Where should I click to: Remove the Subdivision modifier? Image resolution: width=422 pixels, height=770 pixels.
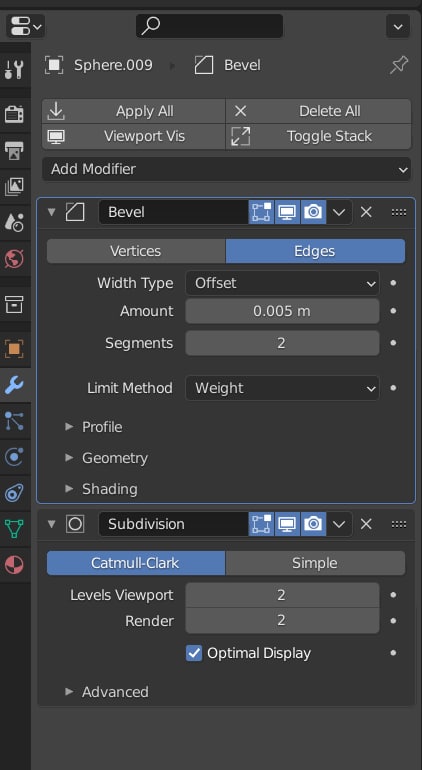(x=366, y=524)
